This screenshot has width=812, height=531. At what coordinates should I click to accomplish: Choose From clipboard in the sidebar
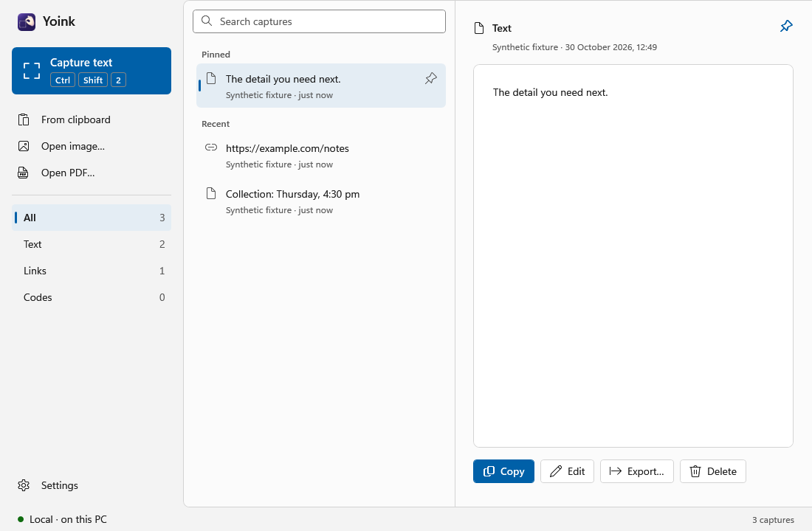91,119
